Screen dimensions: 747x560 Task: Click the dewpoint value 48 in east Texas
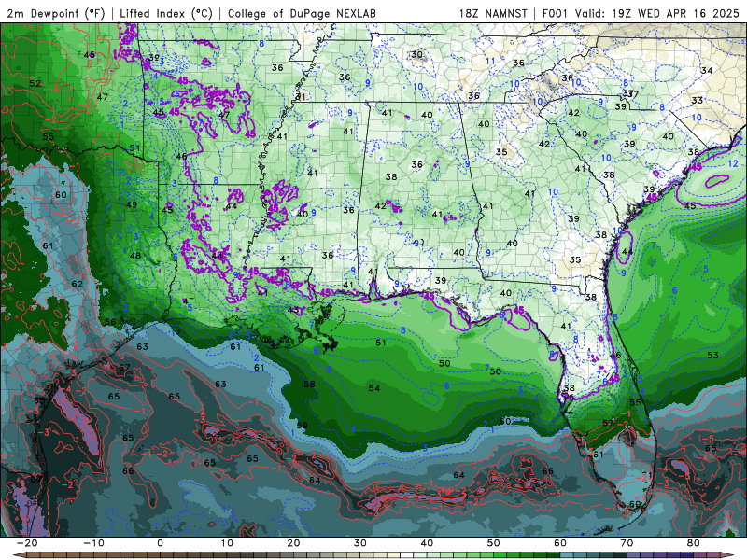135,255
